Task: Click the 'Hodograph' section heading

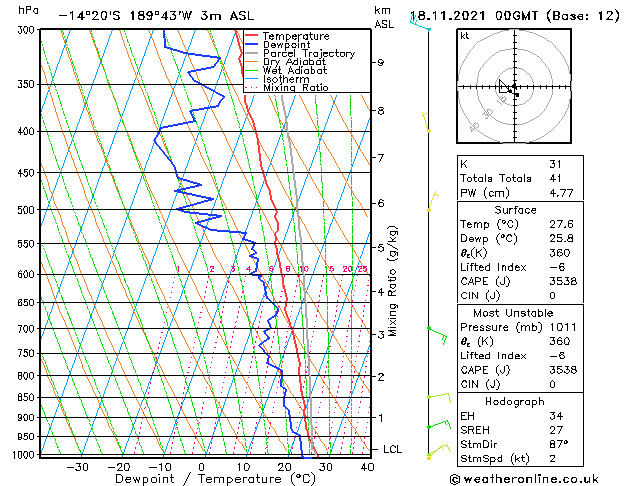Action: (x=515, y=402)
